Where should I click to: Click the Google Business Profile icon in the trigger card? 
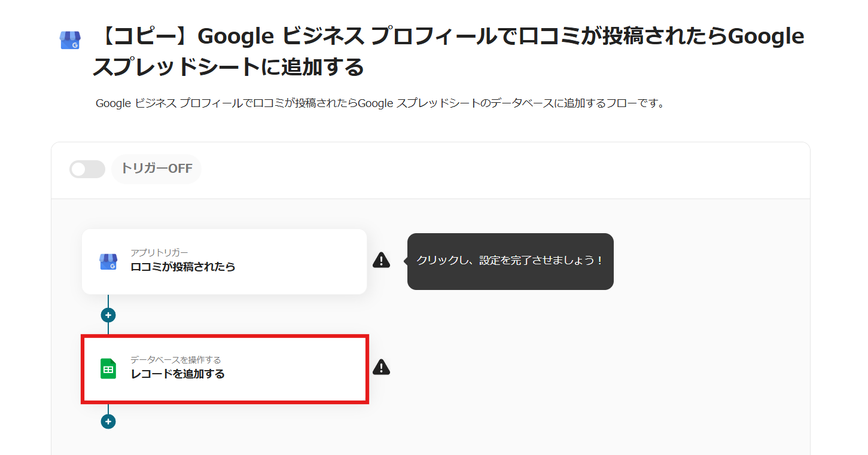[108, 261]
